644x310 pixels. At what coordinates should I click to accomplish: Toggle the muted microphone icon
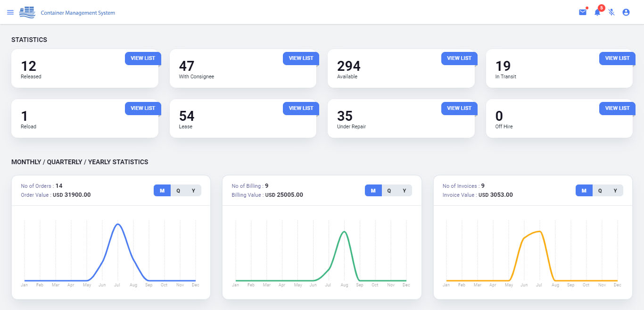[611, 12]
